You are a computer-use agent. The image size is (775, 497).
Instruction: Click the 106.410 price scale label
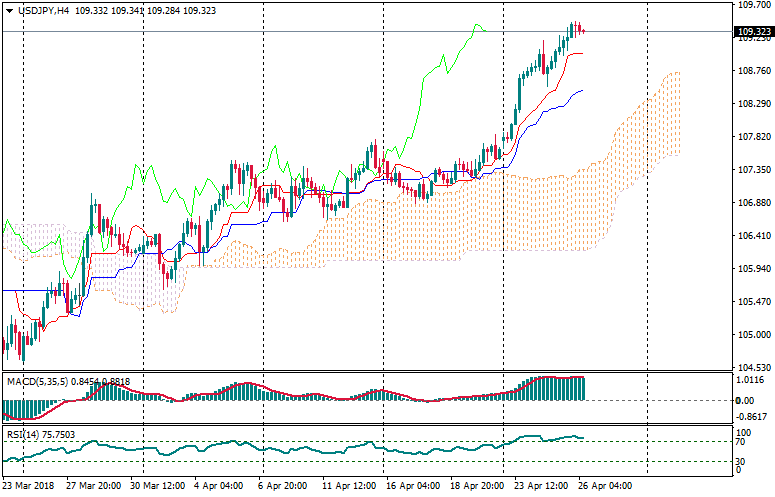[x=752, y=236]
